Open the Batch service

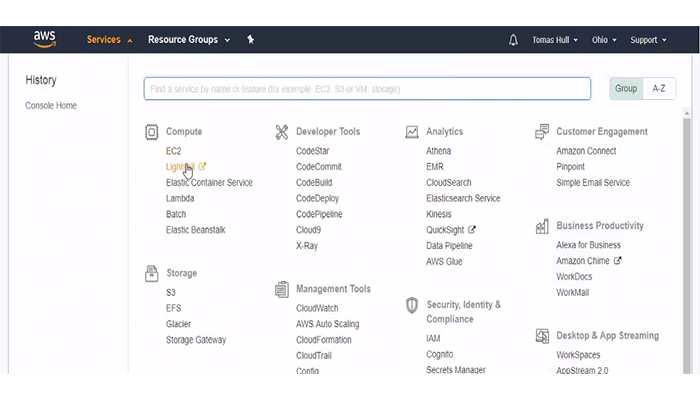176,214
